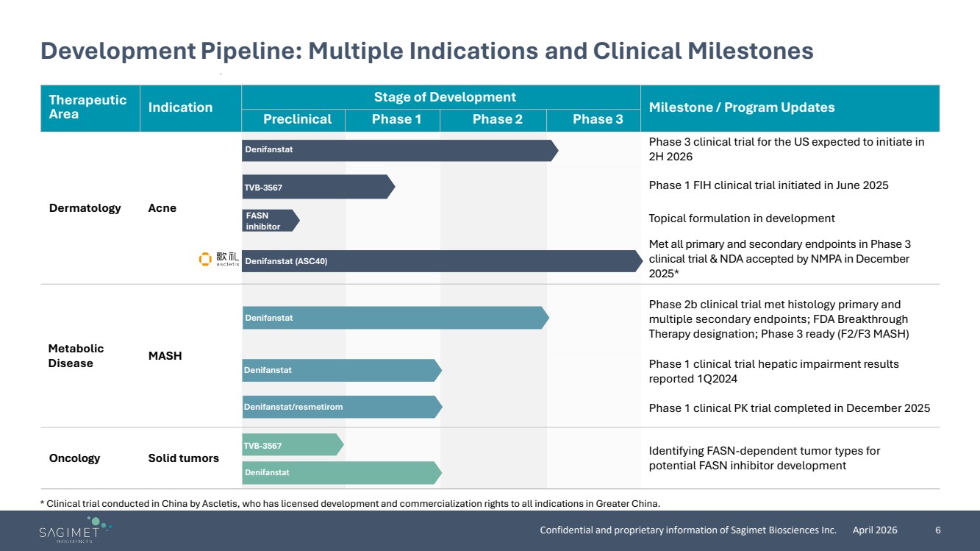
Task: Select the longest MASH Denifanstat bar
Action: point(396,318)
